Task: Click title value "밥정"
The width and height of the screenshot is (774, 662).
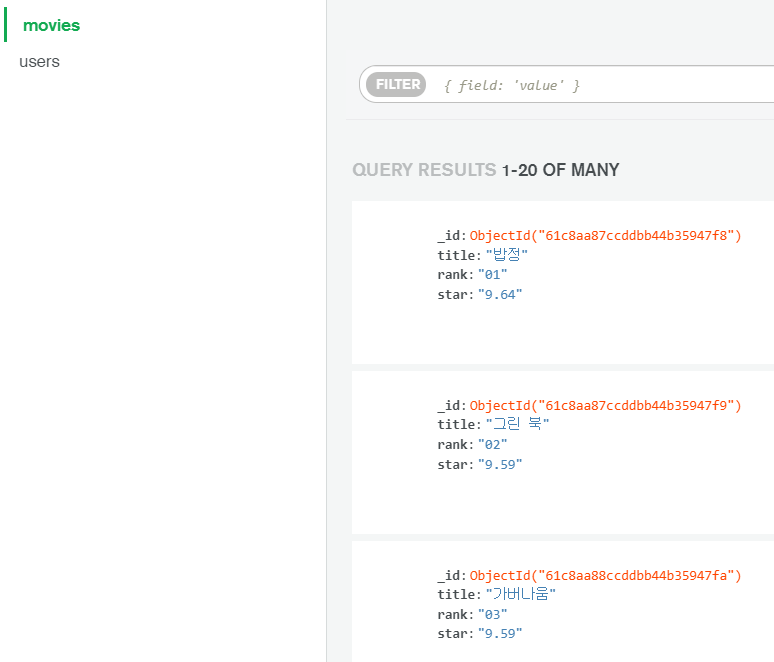Action: coord(506,255)
